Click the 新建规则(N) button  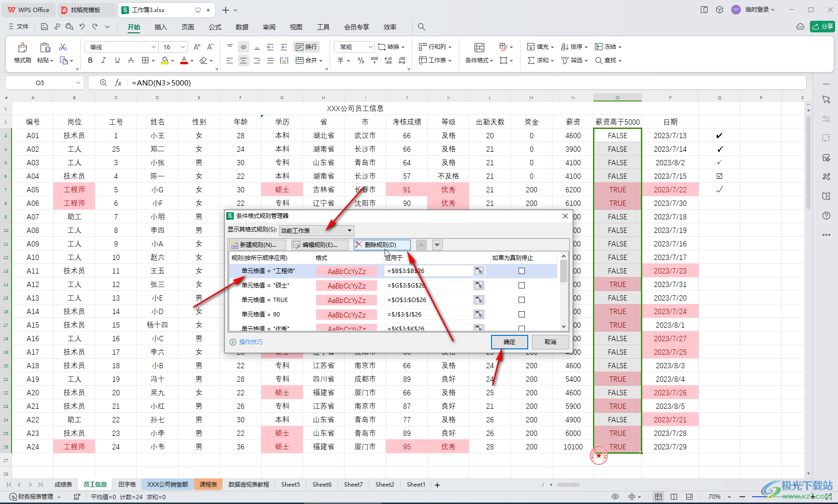(258, 245)
